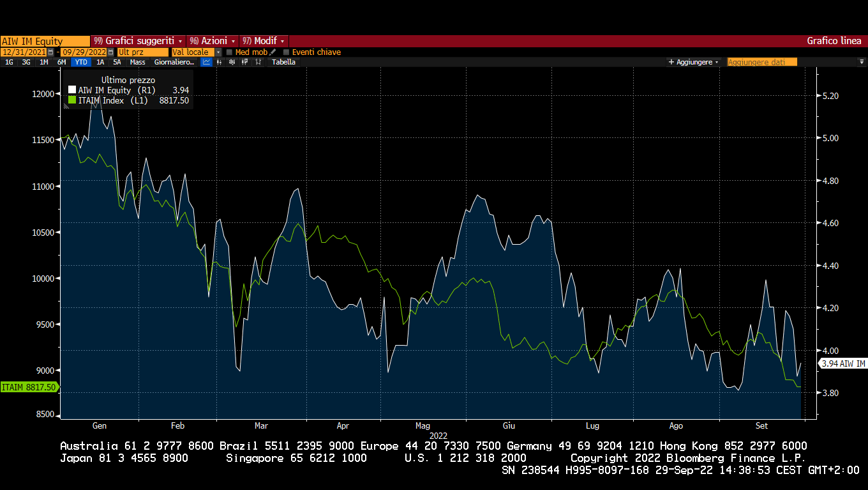868x490 pixels.
Task: Click the 10000 left axis value
Action: coord(43,279)
